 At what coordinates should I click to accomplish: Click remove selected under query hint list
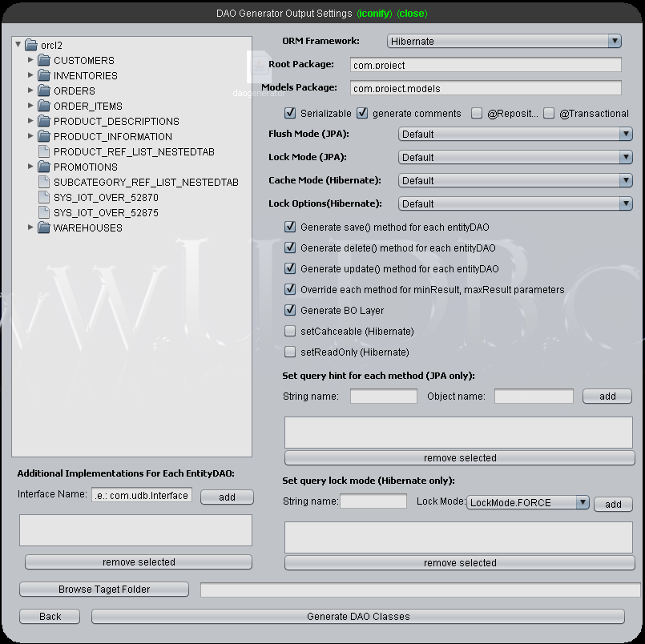point(460,457)
